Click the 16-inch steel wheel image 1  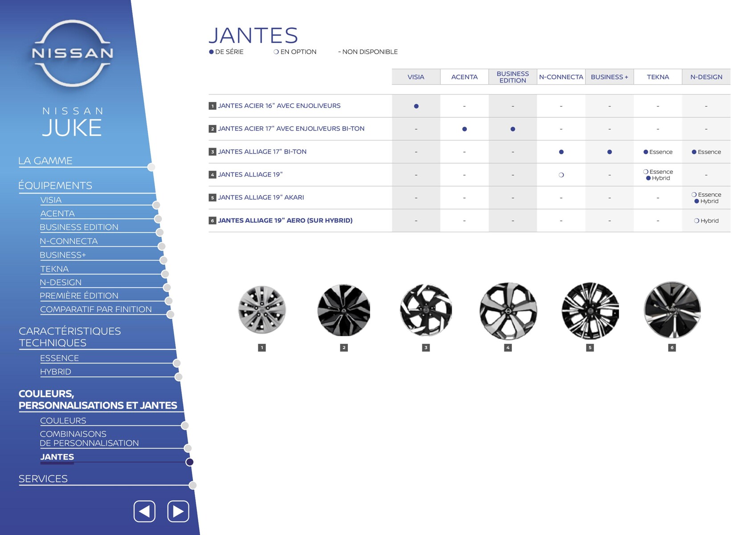262,310
